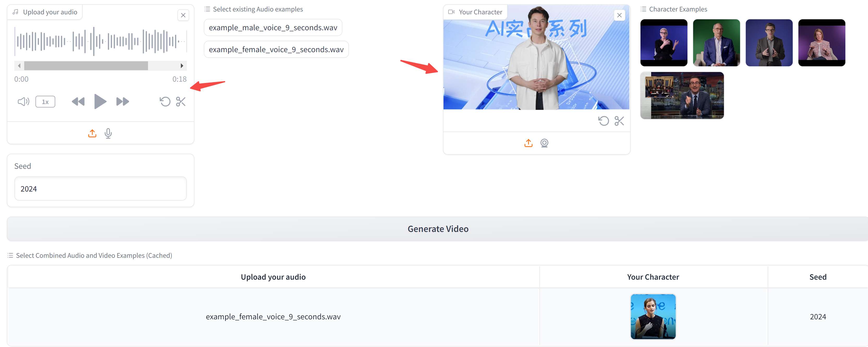Click the Seed input field
Image resolution: width=868 pixels, height=347 pixels.
(100, 189)
